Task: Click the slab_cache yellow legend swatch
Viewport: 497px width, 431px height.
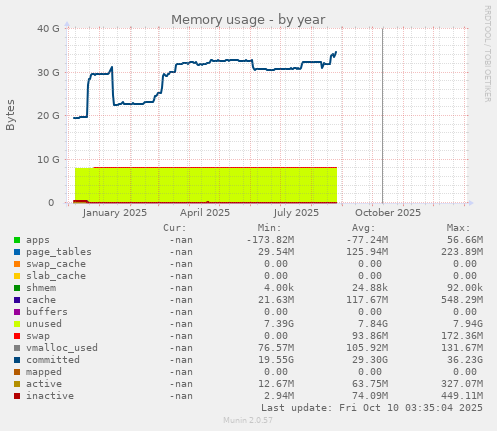Action: click(x=17, y=276)
